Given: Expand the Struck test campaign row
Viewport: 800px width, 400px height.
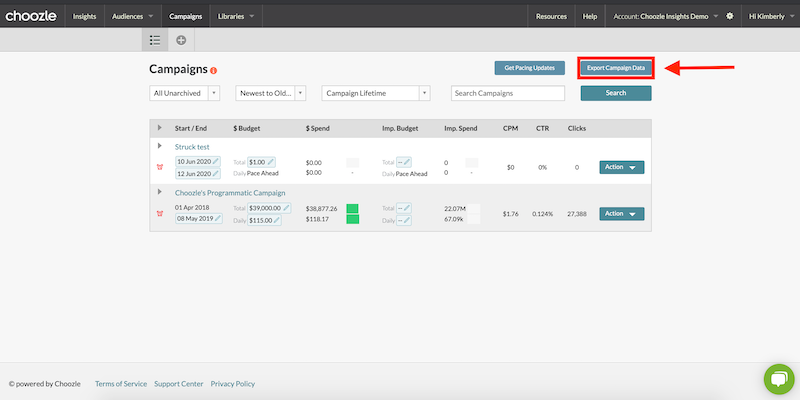Looking at the screenshot, I should pyautogui.click(x=160, y=146).
